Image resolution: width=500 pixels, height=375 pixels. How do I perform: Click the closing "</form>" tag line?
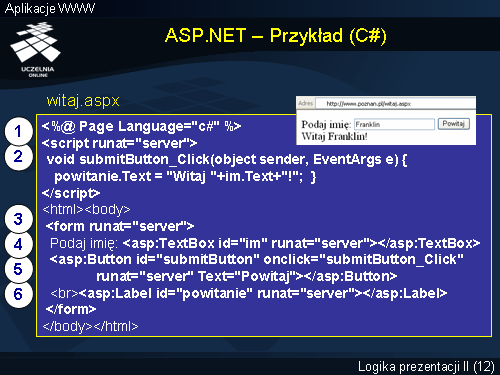(71, 309)
